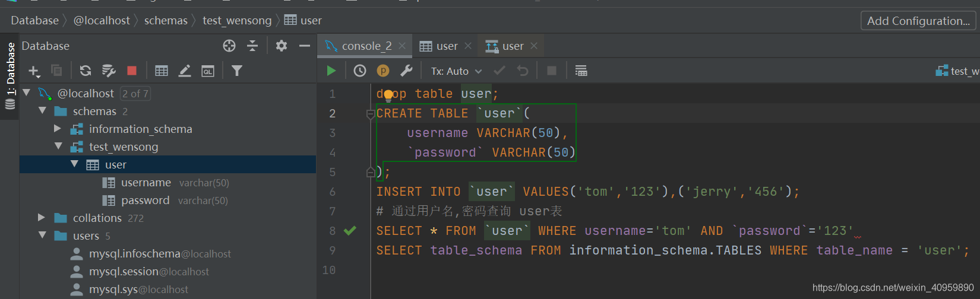Screen dimensions: 980x299
Task: Select mysql.session@localhost user
Action: [x=167, y=272]
